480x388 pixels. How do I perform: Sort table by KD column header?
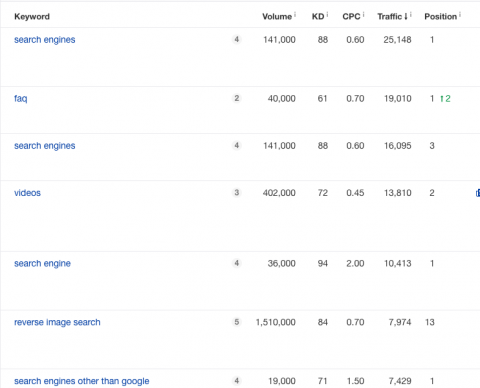coord(318,16)
